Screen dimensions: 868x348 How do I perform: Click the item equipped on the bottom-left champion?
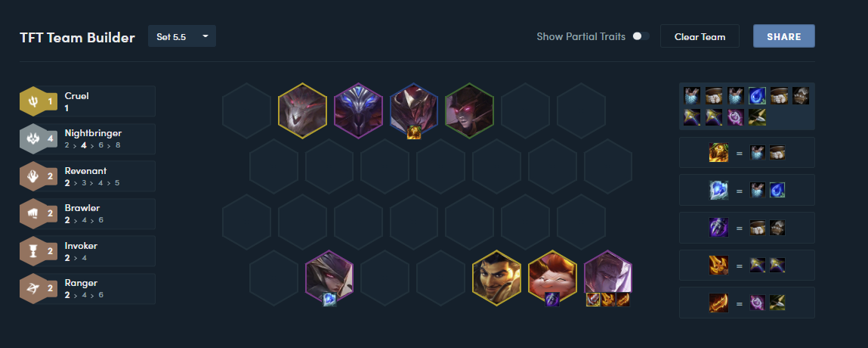pos(329,300)
